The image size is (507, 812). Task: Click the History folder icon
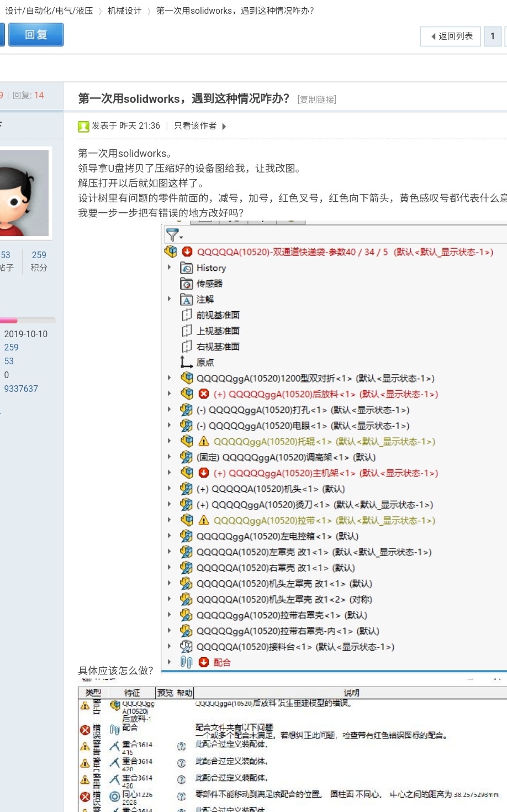pos(187,268)
